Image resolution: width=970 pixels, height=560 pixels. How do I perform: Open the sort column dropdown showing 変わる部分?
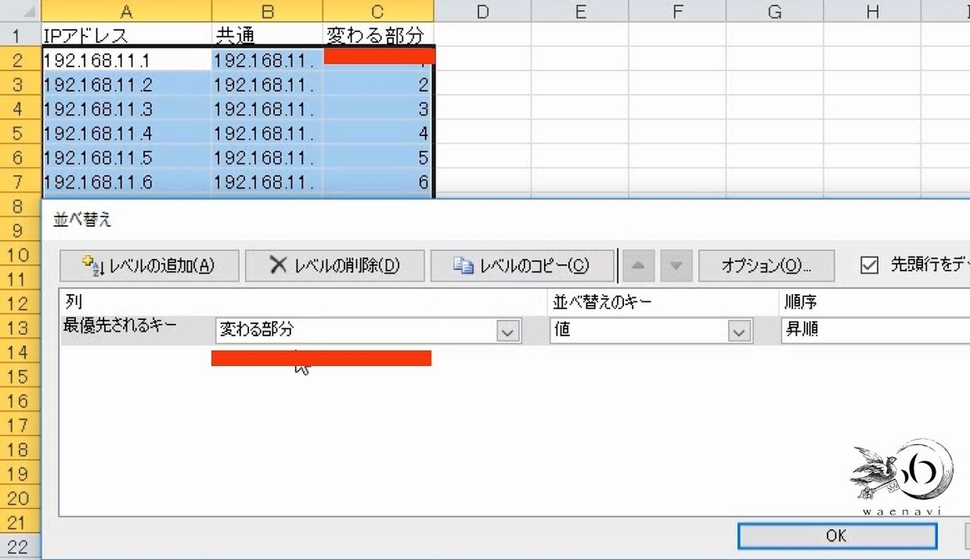507,330
